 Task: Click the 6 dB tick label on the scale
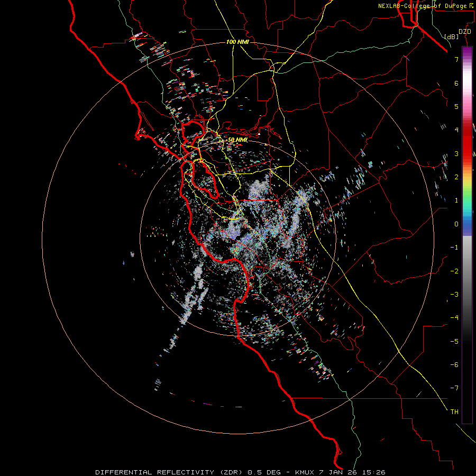point(456,83)
